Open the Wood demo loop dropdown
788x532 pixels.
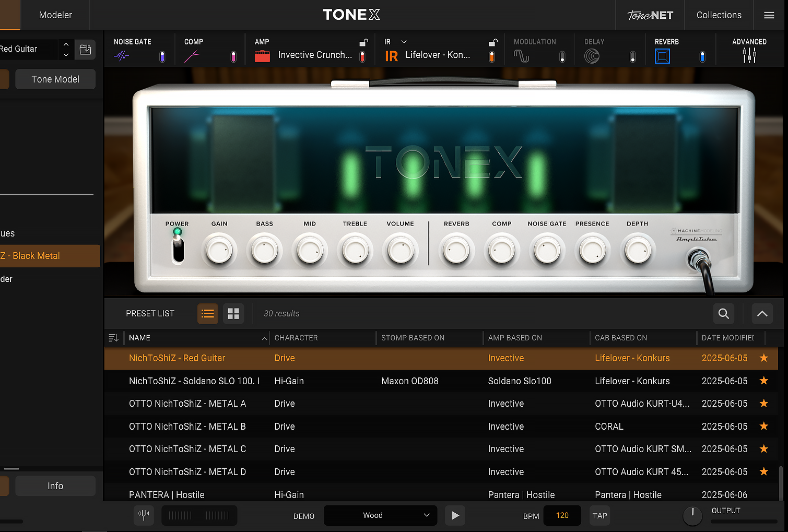[380, 515]
